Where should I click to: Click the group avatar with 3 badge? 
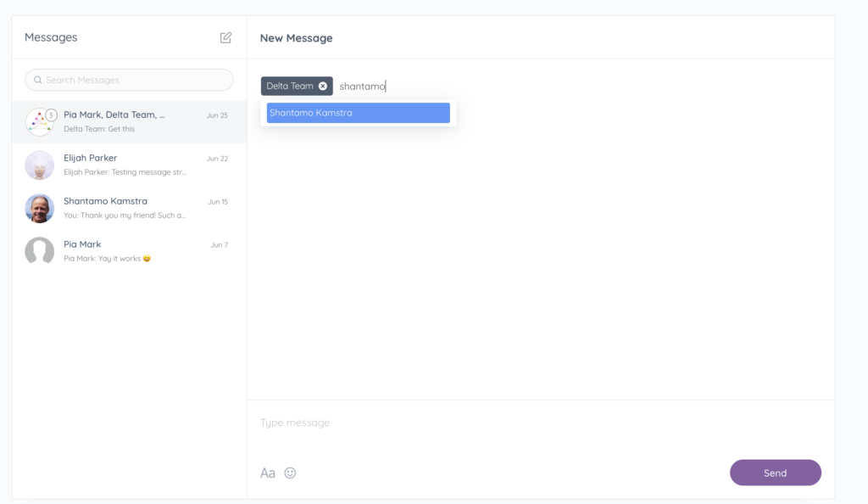[x=40, y=122]
